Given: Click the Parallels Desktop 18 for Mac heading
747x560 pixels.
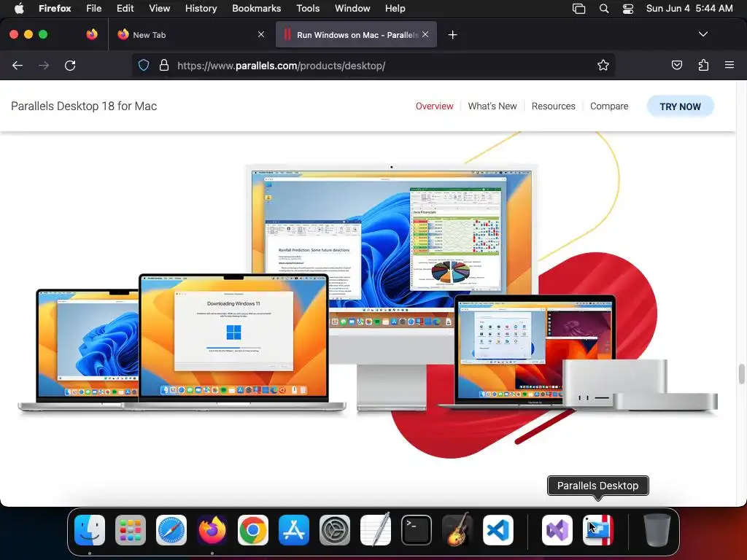Looking at the screenshot, I should 84,106.
